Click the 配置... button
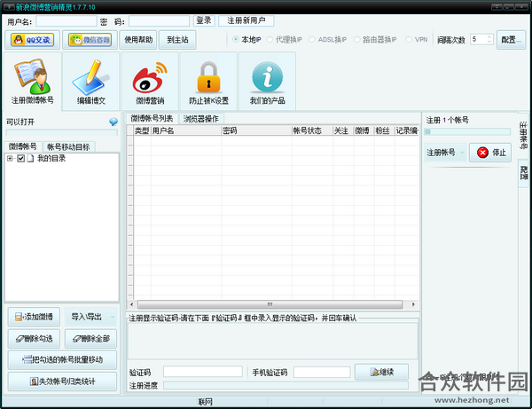The height and width of the screenshot is (409, 532). (x=511, y=40)
